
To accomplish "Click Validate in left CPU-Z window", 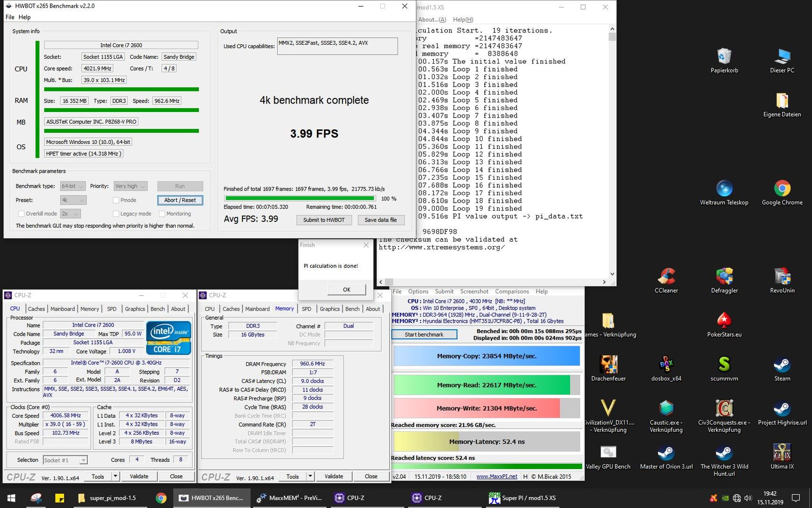I will pyautogui.click(x=139, y=476).
